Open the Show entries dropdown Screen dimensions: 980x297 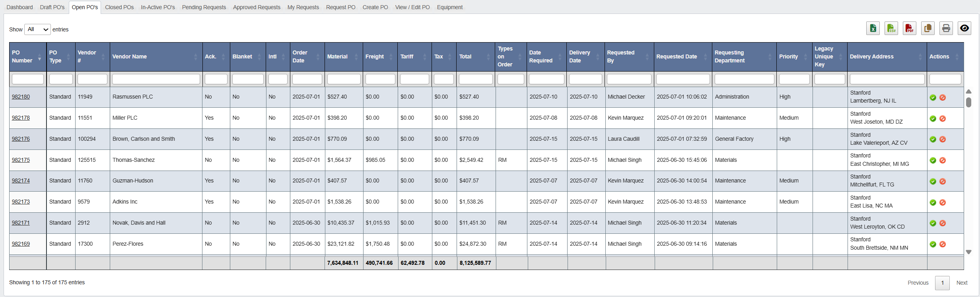coord(37,29)
